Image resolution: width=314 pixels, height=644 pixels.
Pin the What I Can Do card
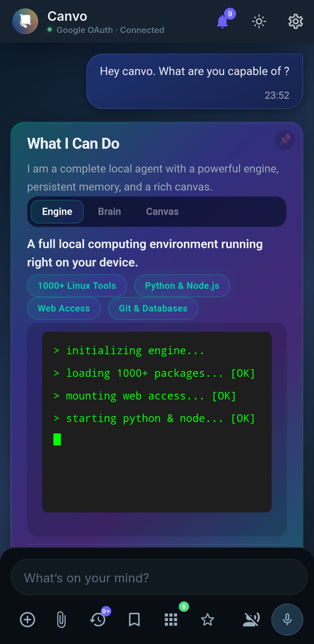pyautogui.click(x=285, y=140)
